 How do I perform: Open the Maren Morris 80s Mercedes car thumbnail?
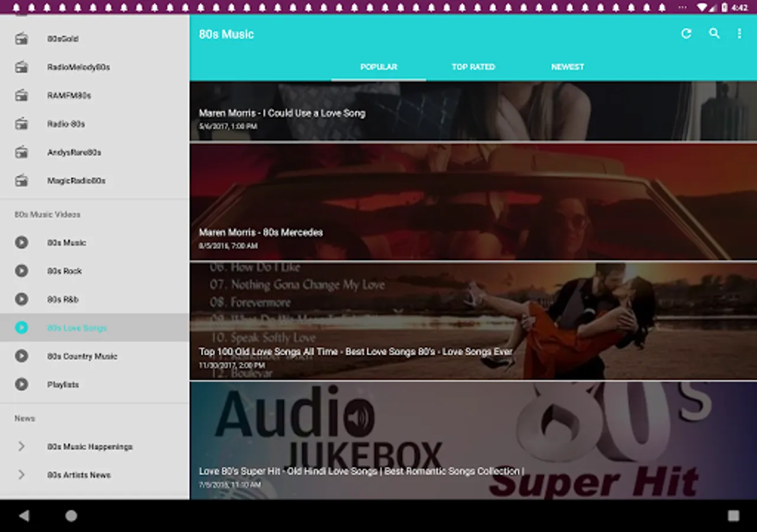(x=473, y=202)
